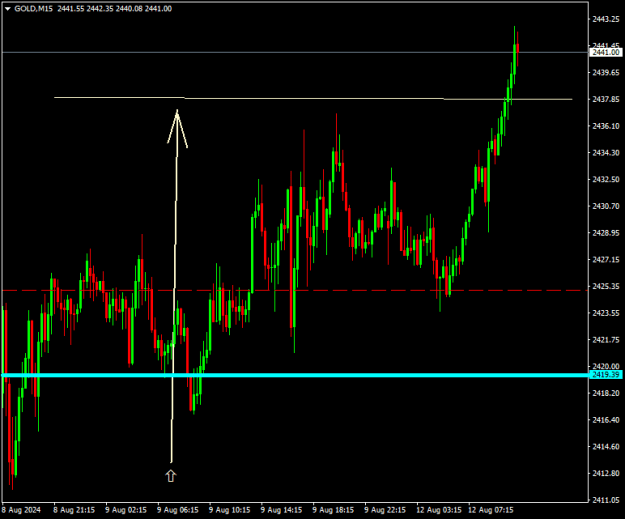Click the 2428.95 price axis label

click(x=606, y=233)
